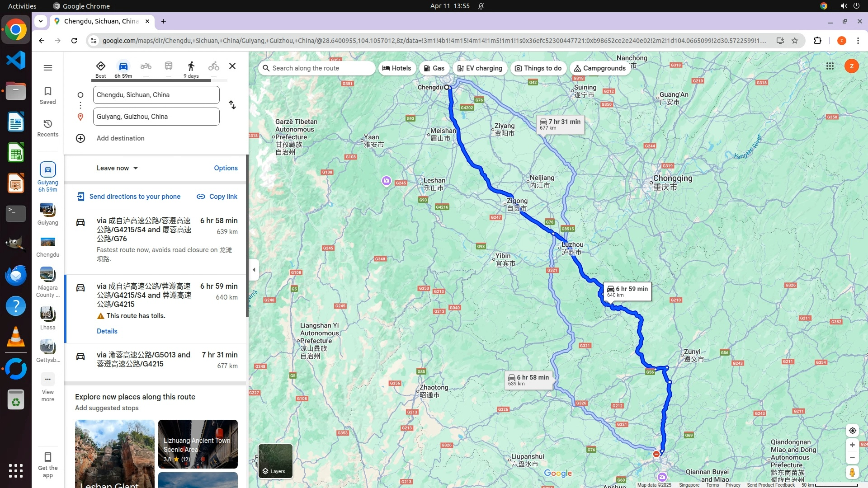
Task: Open Recents in the sidebar
Action: [48, 127]
